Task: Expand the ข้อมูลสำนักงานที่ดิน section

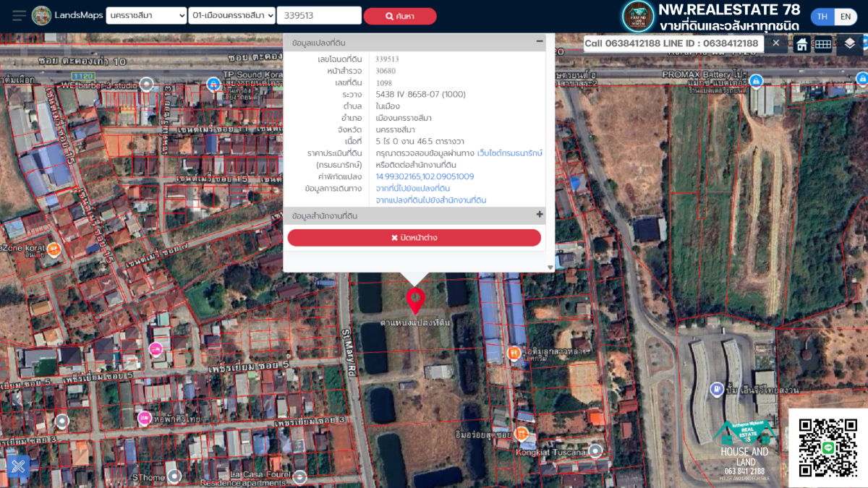Action: (540, 215)
